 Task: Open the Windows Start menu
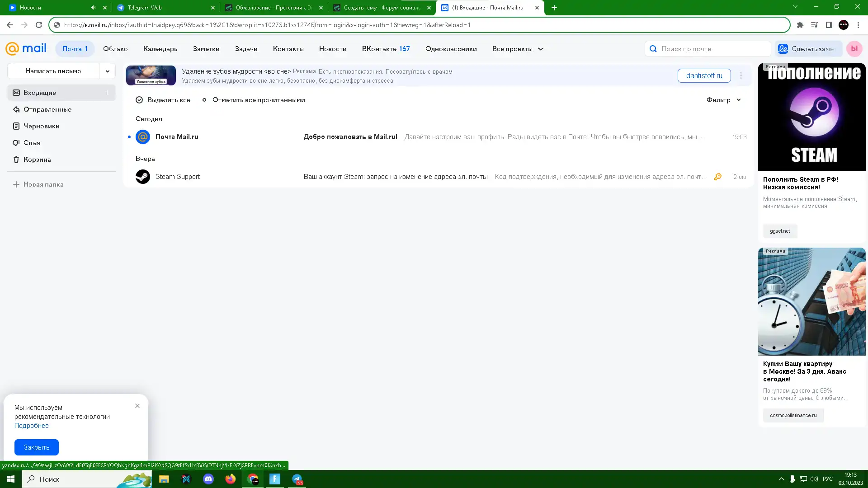click(x=11, y=479)
